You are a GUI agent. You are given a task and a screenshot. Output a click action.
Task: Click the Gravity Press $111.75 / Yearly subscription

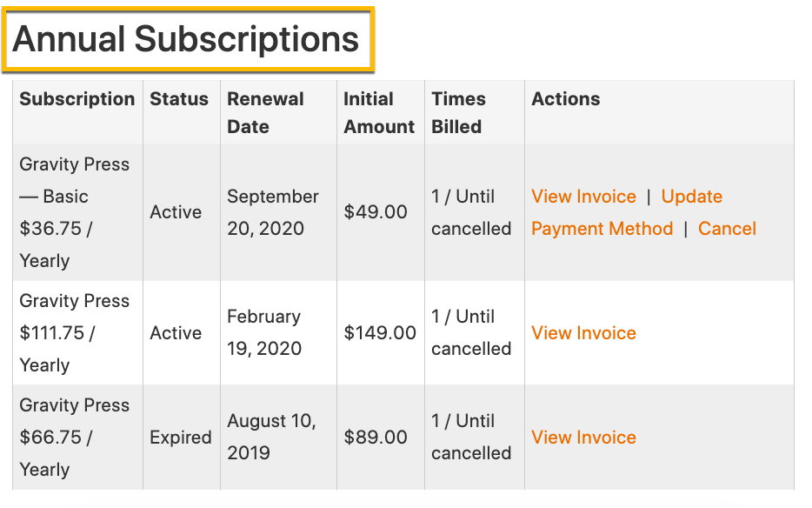pyautogui.click(x=75, y=333)
